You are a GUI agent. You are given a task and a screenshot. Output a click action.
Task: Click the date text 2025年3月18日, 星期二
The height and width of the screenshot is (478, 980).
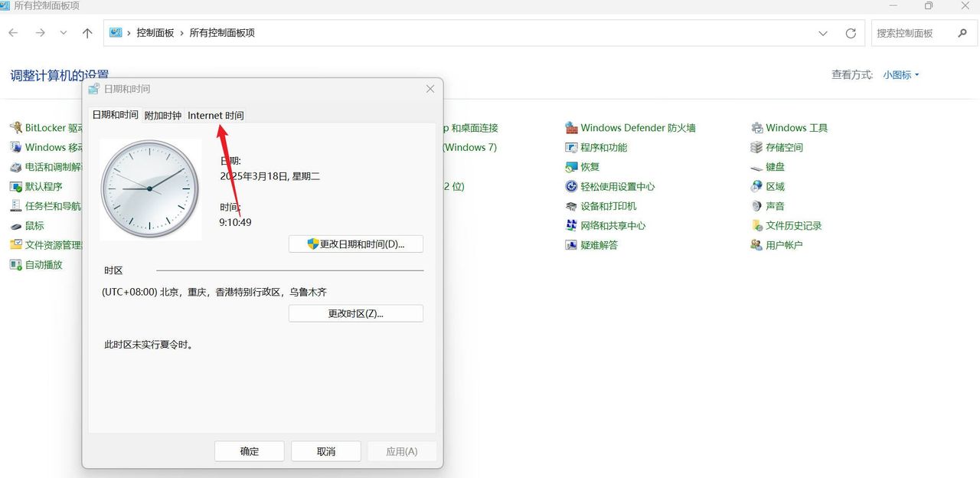269,176
